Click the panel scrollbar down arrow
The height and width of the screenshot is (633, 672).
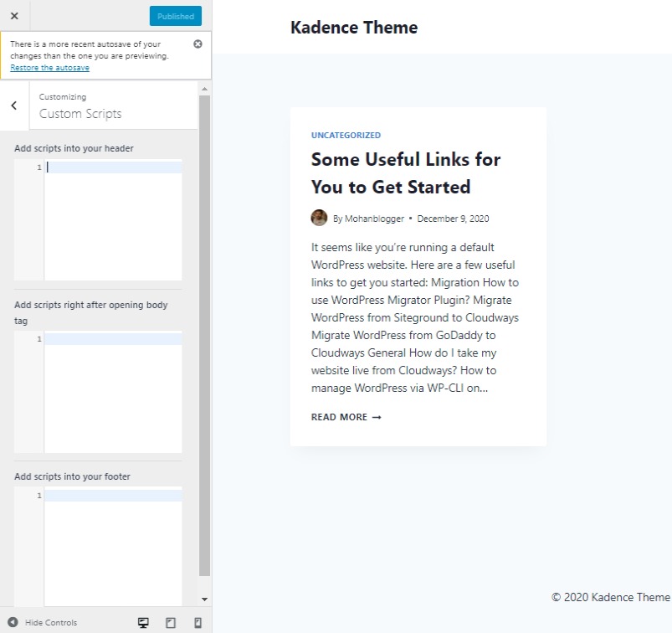click(x=204, y=600)
